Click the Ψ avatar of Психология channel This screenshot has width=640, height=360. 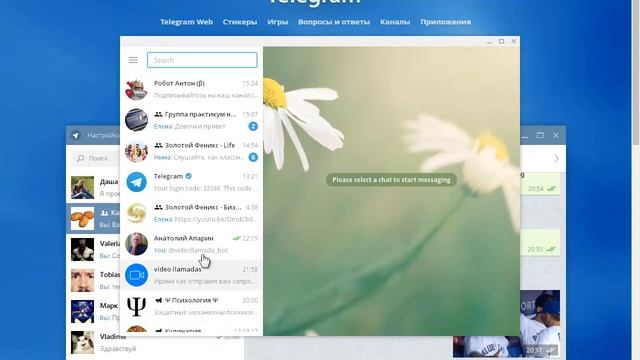(x=136, y=306)
